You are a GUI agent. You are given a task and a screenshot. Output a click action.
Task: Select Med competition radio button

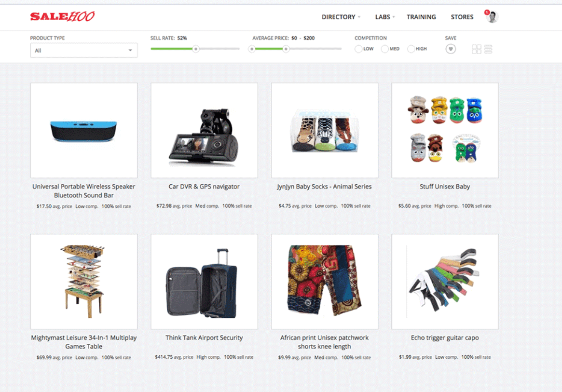pos(384,49)
